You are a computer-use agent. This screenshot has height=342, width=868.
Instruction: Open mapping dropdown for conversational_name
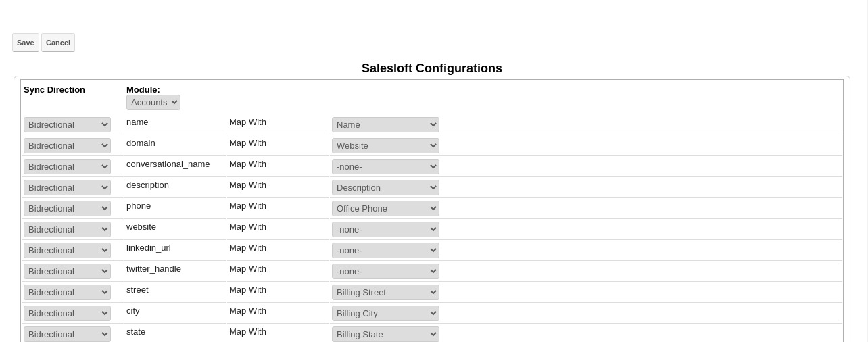(x=385, y=167)
